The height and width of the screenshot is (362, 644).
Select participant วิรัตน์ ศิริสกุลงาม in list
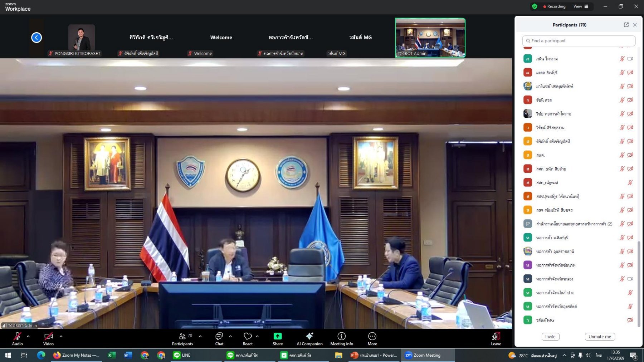pyautogui.click(x=579, y=128)
